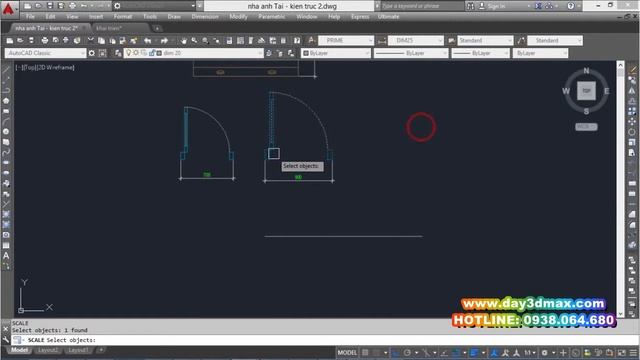640x360 pixels.
Task: Open the AutoCAD Classic workspace dropdown
Action: click(45, 53)
